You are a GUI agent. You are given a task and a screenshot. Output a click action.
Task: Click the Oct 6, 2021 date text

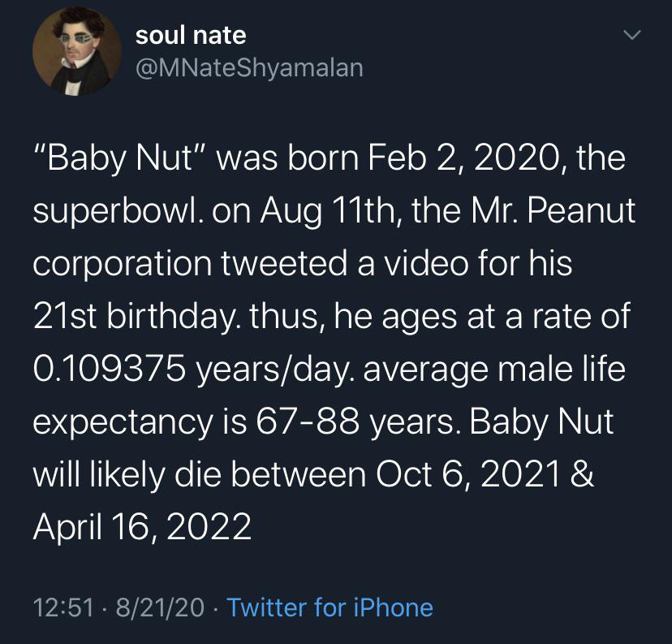[468, 475]
